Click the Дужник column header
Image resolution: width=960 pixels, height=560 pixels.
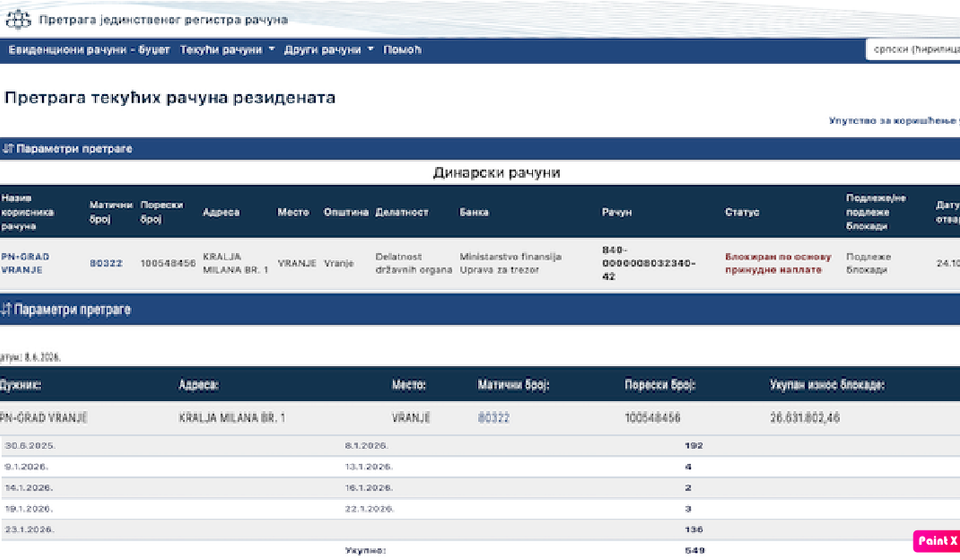pos(20,385)
